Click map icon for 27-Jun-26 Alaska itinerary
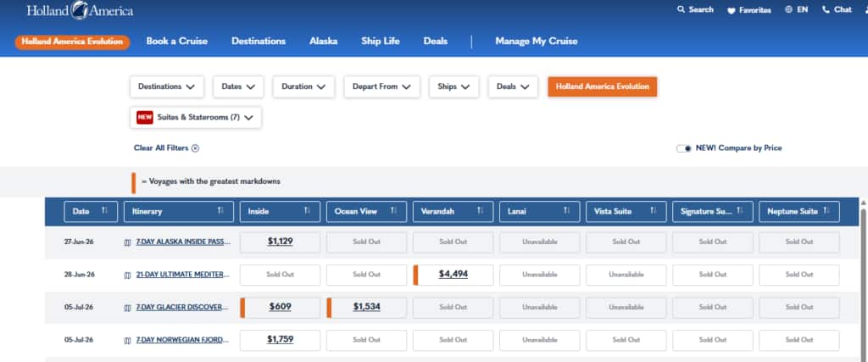868x362 pixels. point(128,242)
